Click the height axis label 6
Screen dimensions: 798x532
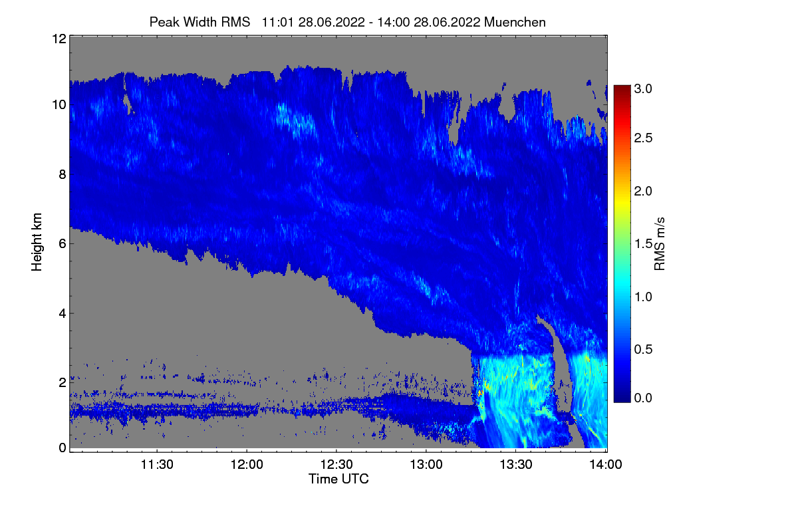point(62,243)
